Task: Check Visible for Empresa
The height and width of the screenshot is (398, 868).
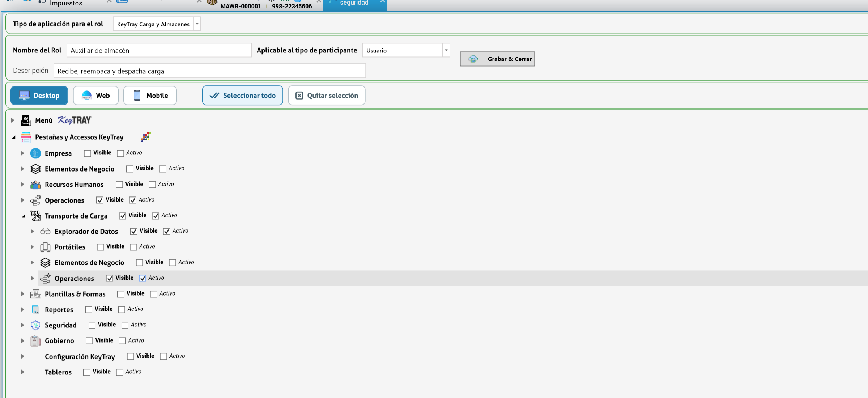Action: click(88, 153)
